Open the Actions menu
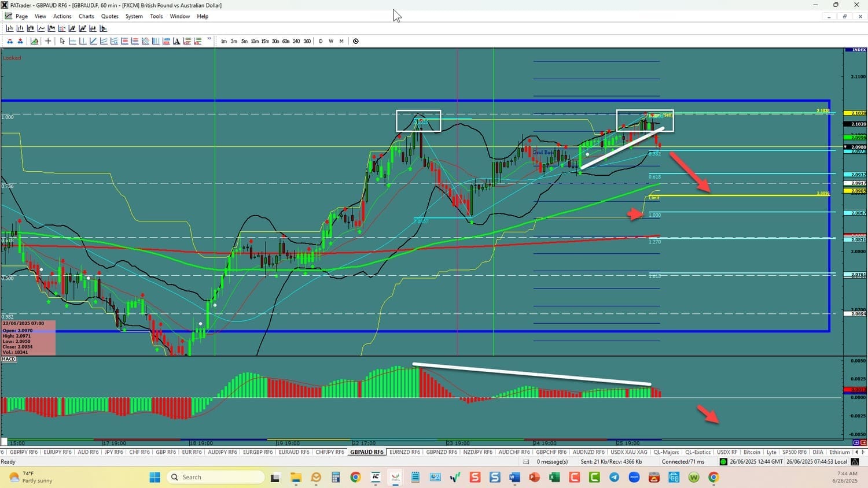 pos(62,16)
